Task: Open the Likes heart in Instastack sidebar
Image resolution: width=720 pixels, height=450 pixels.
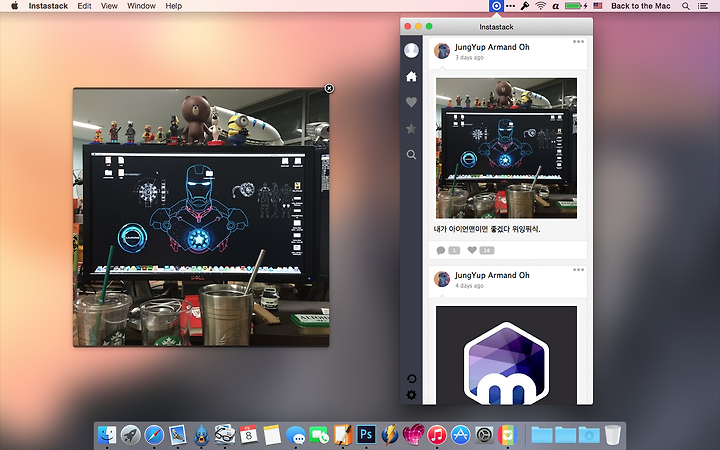Action: (411, 102)
